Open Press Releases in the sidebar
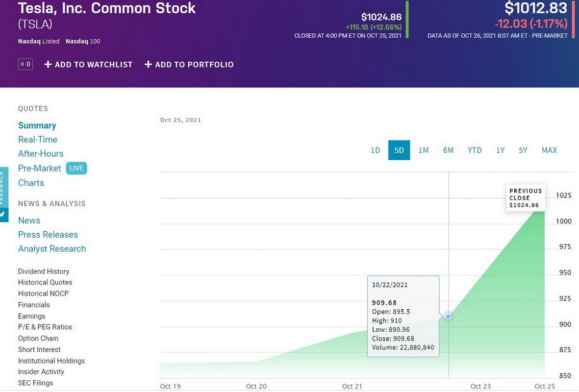Screen dimensions: 579x392 click(x=48, y=235)
